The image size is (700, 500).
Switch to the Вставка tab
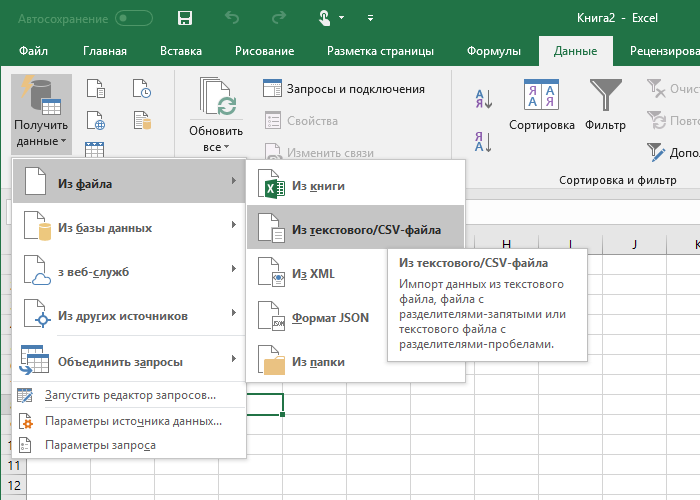tap(181, 51)
